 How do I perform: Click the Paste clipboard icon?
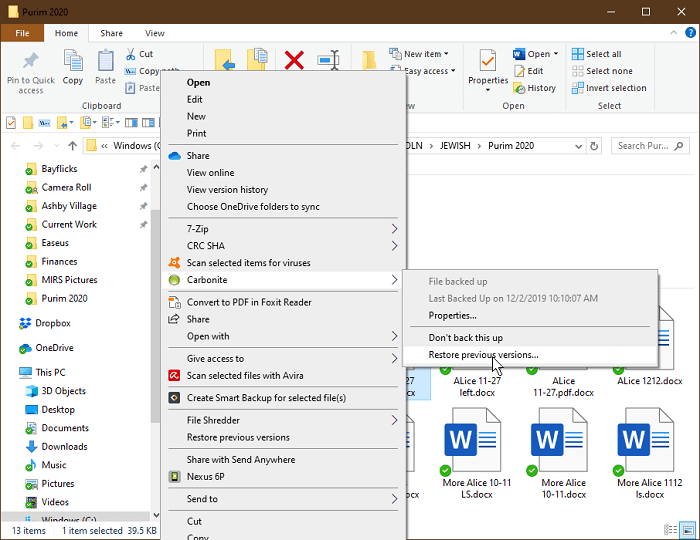pyautogui.click(x=105, y=67)
